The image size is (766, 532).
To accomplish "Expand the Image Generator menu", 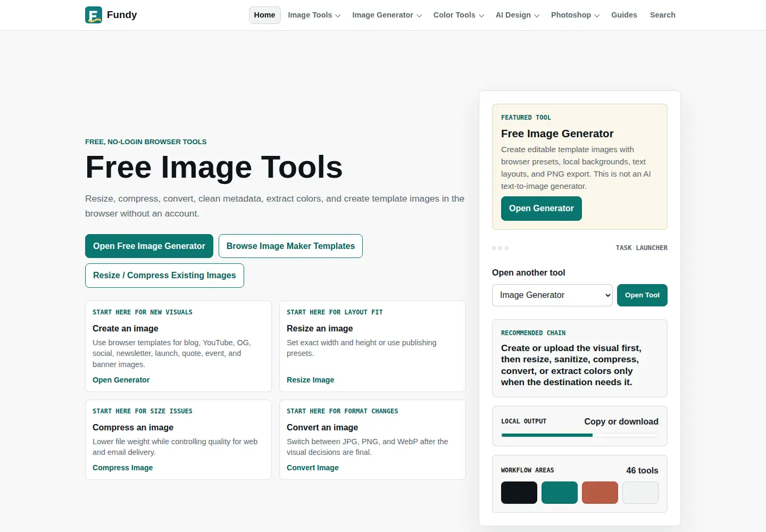I will click(x=387, y=15).
